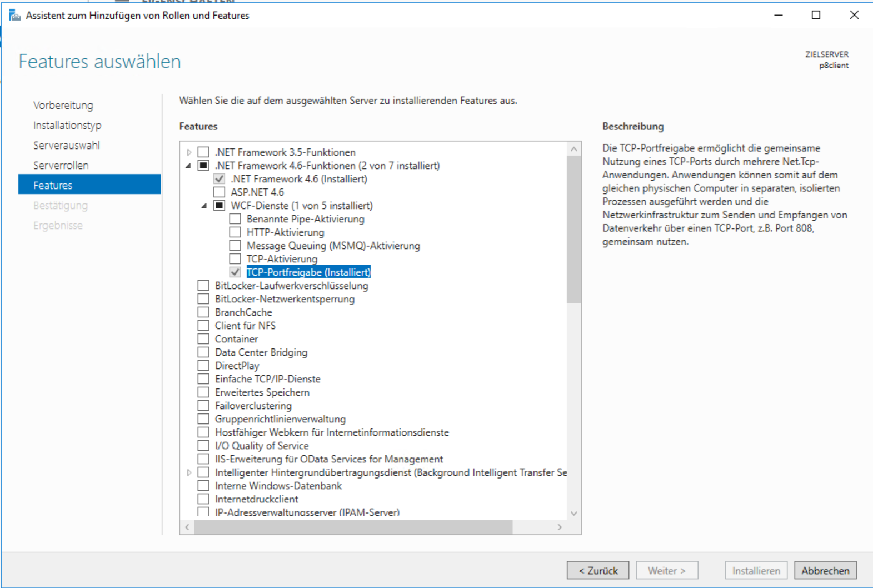Expand .NET Framework 3.5-Funktionen node
This screenshot has width=873, height=588.
[x=189, y=152]
